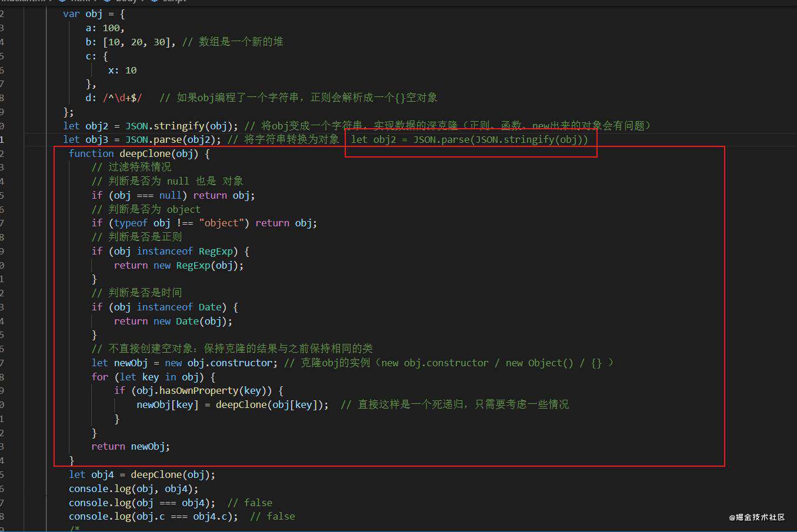Click 'let newObj = new obj.constructor;' statement
The height and width of the screenshot is (532, 797).
[185, 363]
